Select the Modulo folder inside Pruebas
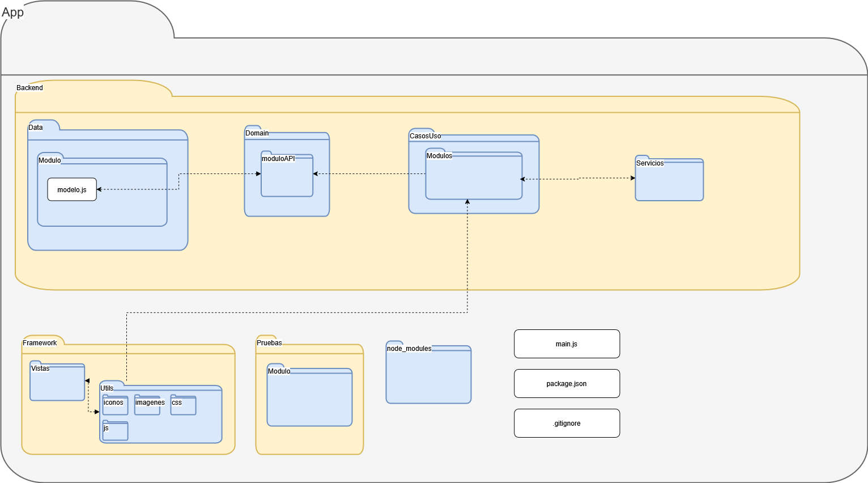Viewport: 868px width, 483px height. [x=309, y=395]
